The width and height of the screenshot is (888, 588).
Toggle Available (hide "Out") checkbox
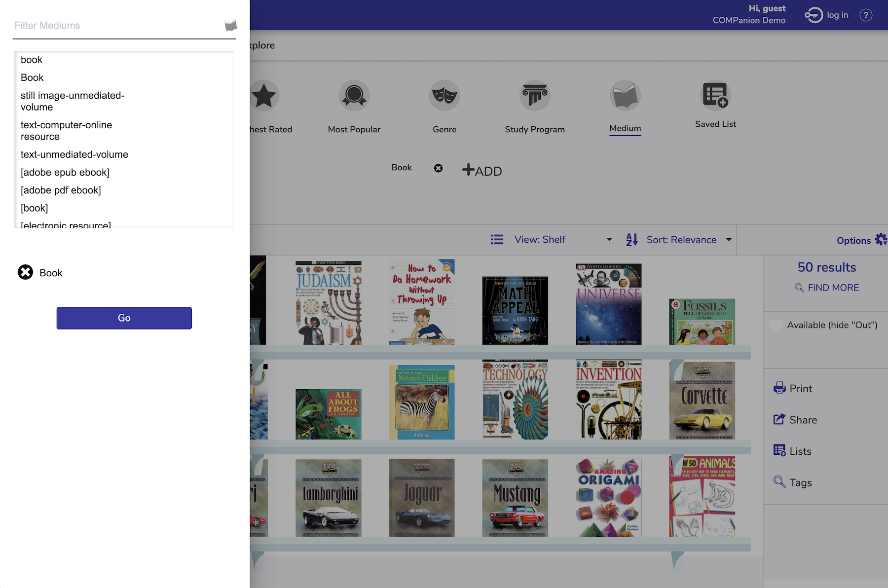tap(776, 325)
